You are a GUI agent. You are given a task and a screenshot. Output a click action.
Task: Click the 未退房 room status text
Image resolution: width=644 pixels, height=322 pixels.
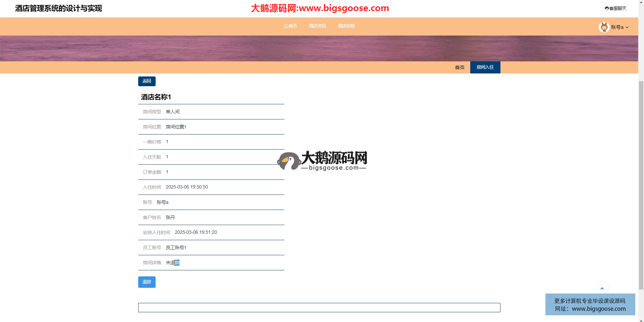coord(172,263)
